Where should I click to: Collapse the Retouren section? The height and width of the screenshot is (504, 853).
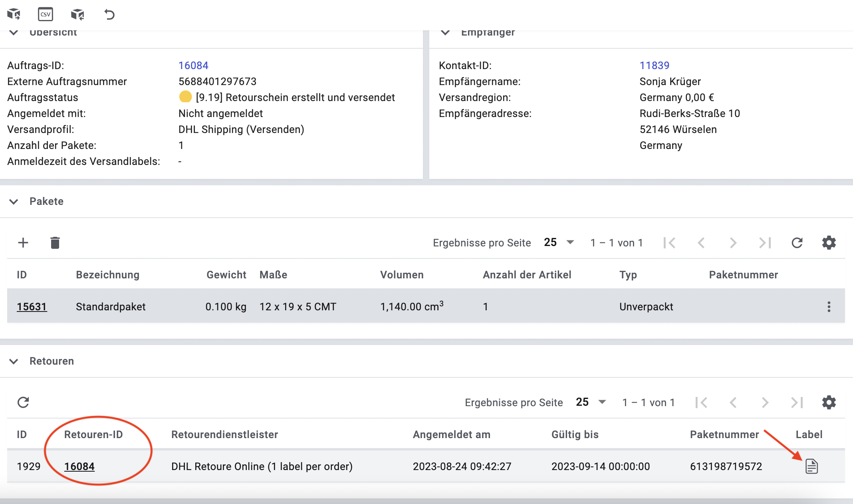coord(14,361)
